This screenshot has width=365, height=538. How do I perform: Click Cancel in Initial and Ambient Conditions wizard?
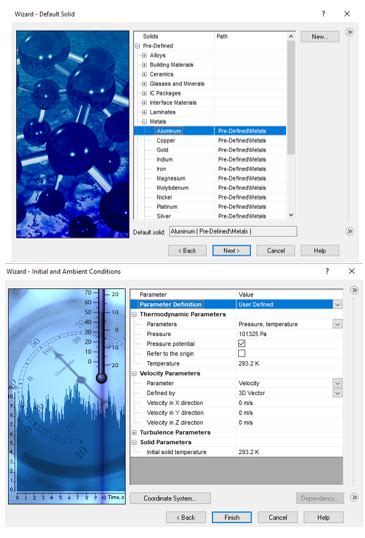[x=278, y=517]
